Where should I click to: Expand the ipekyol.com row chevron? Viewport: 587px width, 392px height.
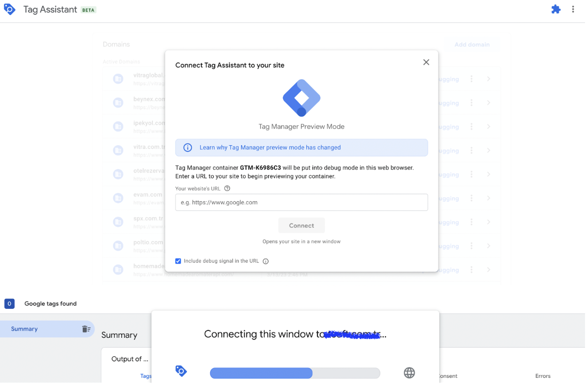tap(488, 127)
